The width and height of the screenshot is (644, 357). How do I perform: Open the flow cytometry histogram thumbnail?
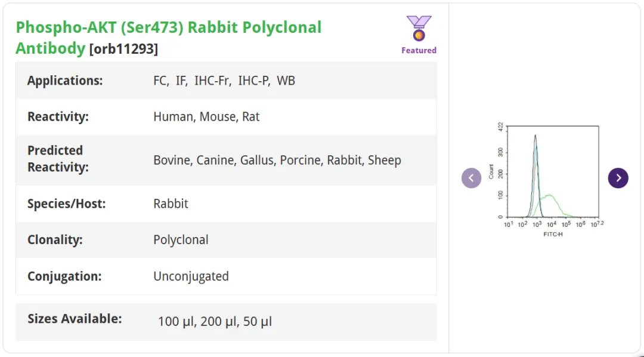pos(544,180)
